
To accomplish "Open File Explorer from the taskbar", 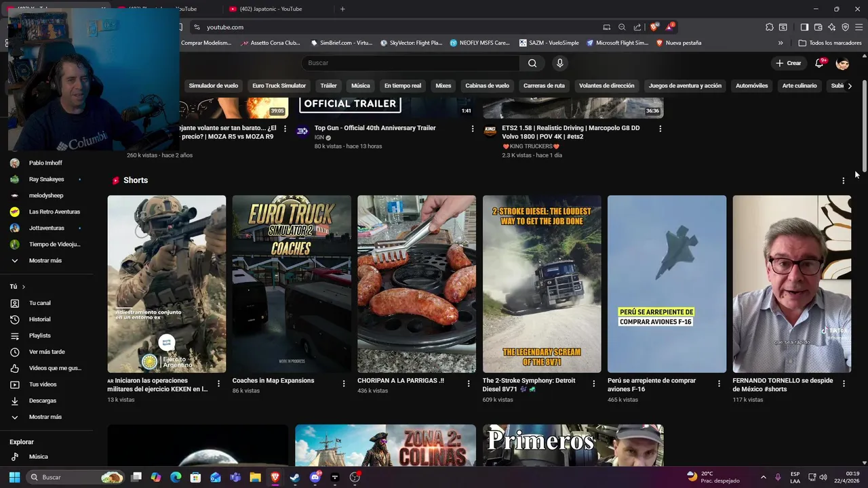I will click(x=255, y=477).
